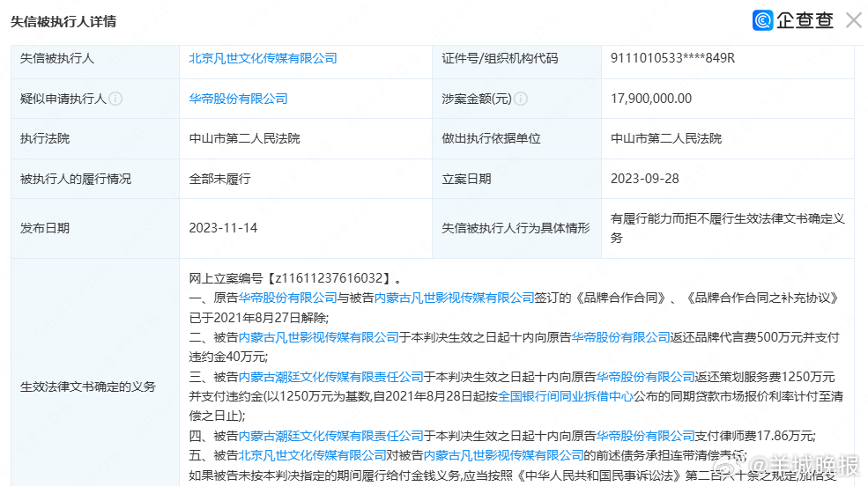Open 北京凡世文化传媒有限公司 link in clause 五
The width and height of the screenshot is (868, 486).
point(312,455)
